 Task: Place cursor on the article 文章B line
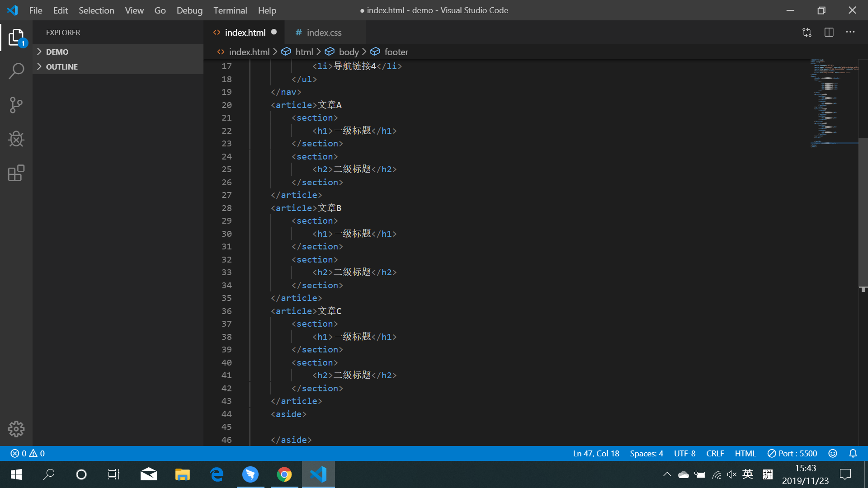pos(306,208)
